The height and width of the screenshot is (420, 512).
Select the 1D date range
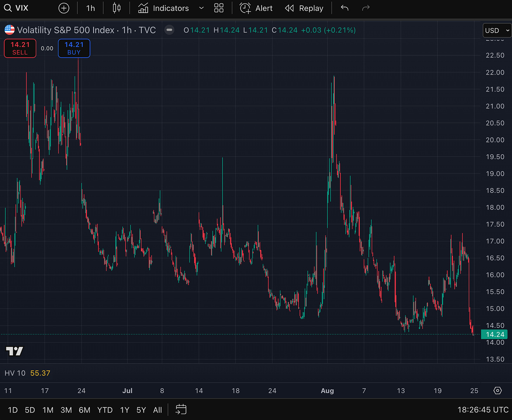[13, 410]
